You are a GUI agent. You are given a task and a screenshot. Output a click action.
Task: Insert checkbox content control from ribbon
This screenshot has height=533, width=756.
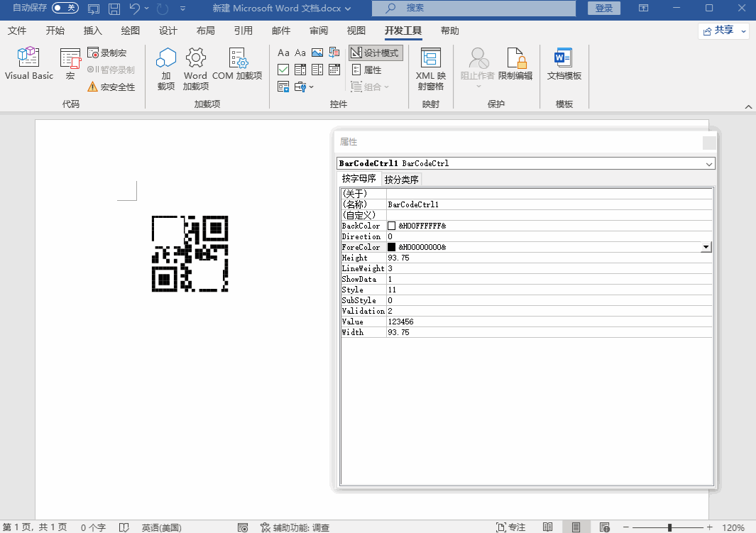pyautogui.click(x=283, y=70)
